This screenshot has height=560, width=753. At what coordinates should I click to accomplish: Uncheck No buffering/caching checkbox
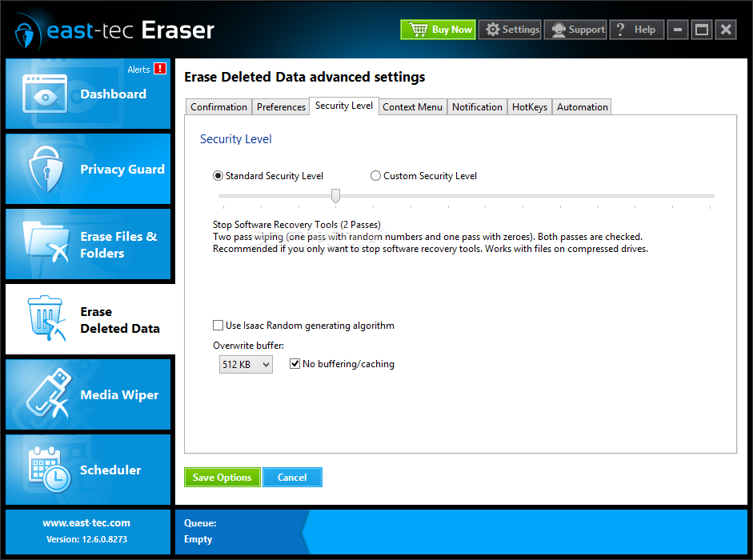click(x=294, y=363)
